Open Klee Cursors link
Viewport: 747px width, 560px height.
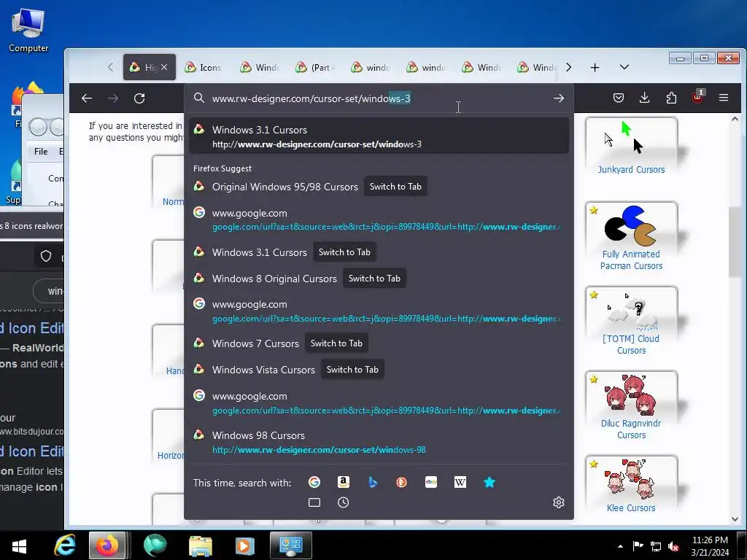pyautogui.click(x=631, y=507)
